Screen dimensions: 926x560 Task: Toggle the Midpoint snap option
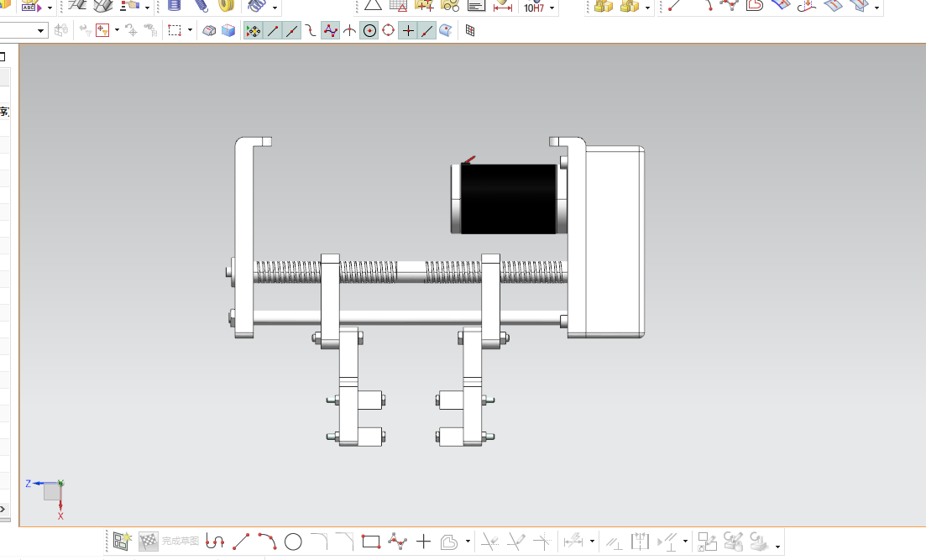click(292, 31)
